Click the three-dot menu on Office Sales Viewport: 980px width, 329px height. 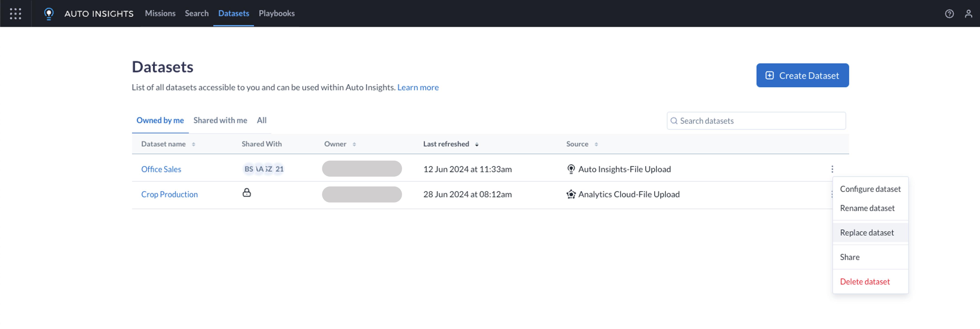pyautogui.click(x=832, y=169)
